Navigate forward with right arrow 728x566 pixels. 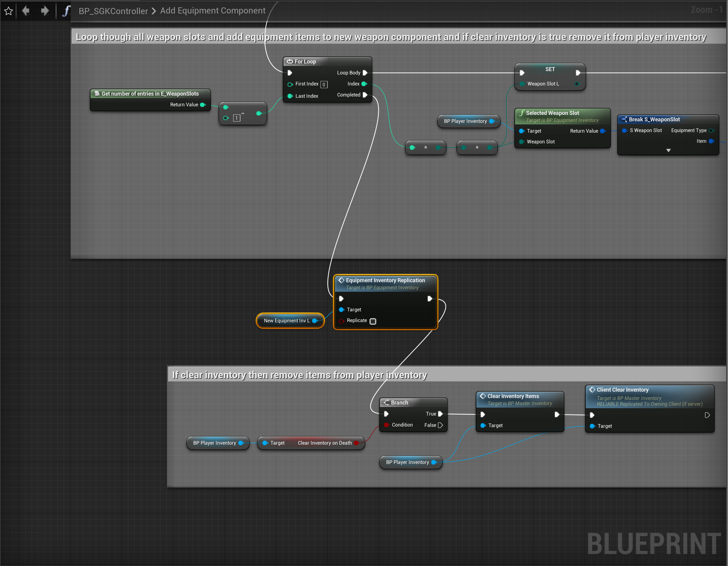point(45,11)
